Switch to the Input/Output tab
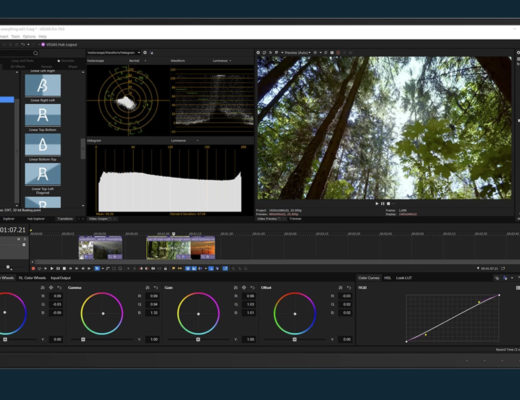This screenshot has height=400, width=520. [x=61, y=278]
